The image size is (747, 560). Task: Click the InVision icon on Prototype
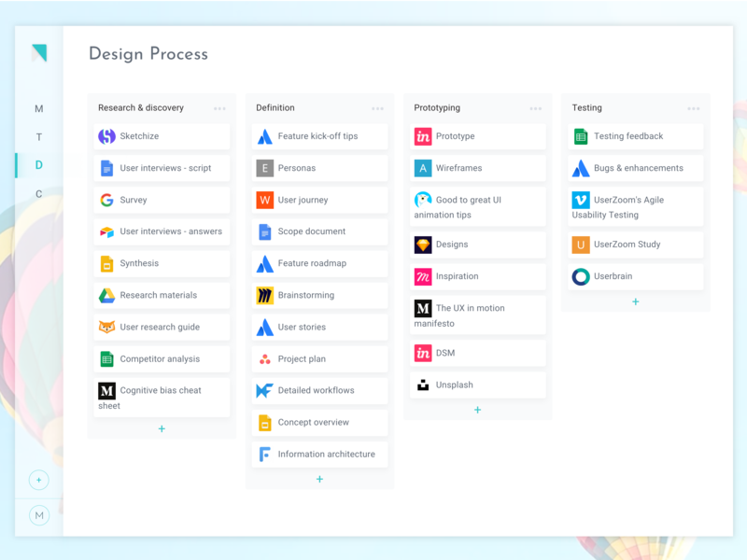423,136
